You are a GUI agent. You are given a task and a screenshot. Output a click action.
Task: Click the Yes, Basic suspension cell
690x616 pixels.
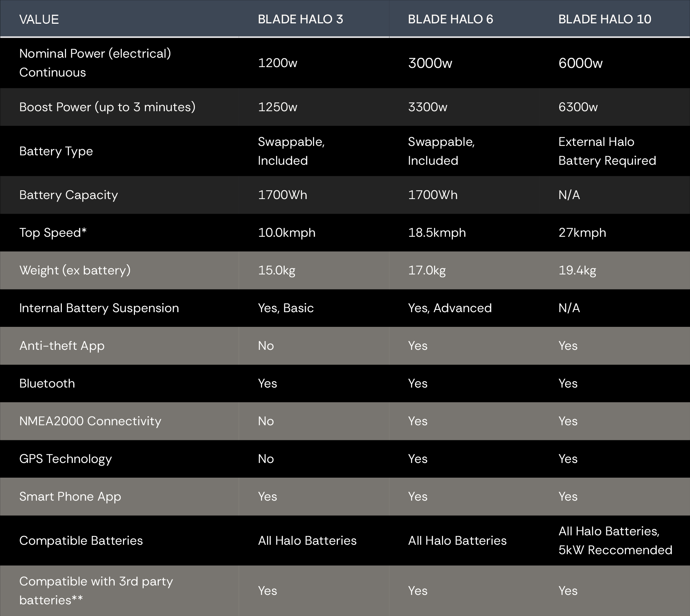click(x=286, y=308)
